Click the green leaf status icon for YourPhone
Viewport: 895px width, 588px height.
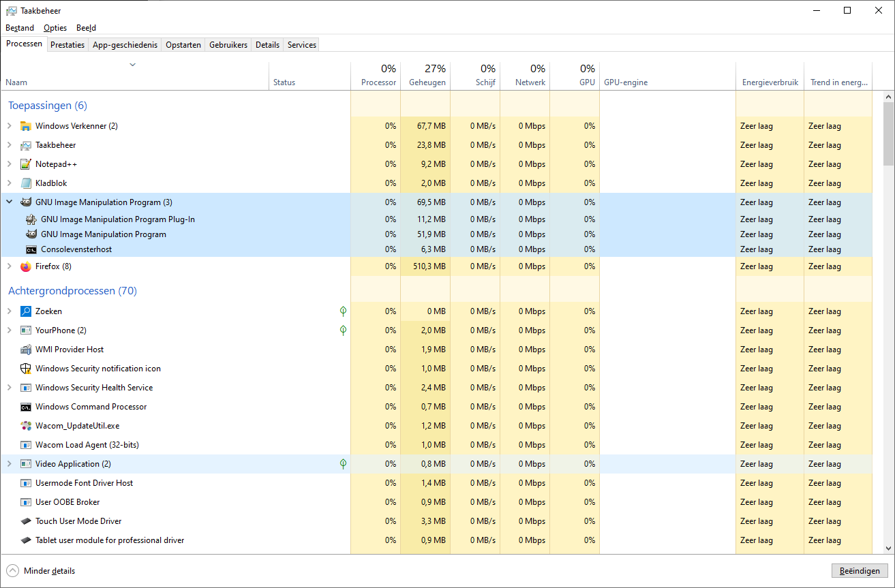[x=344, y=330]
